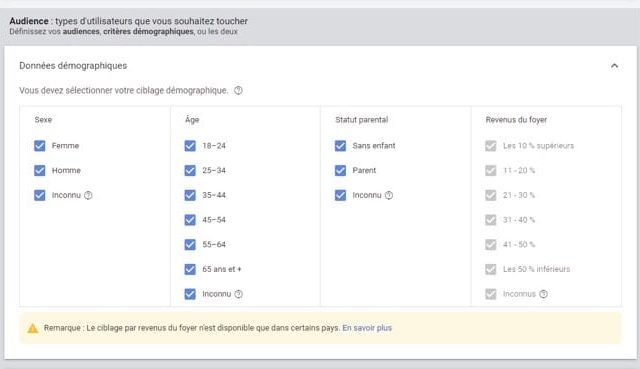
Task: Click the Sexe column title
Action: pos(43,120)
